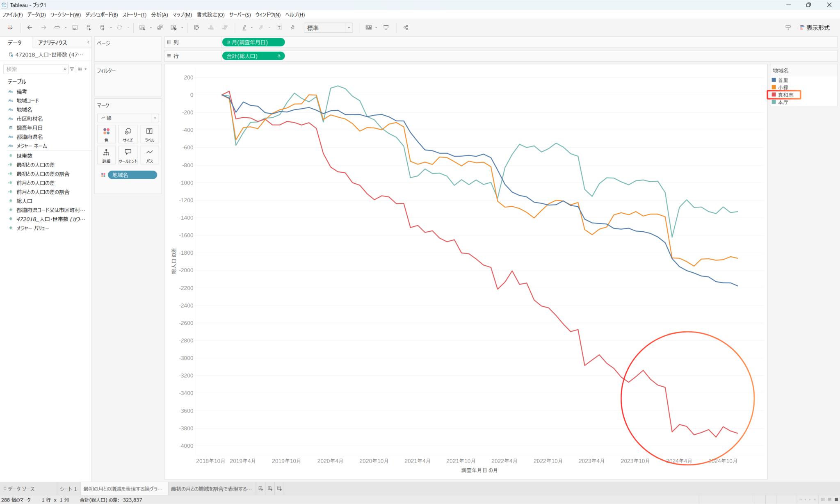Open the Label (ラベル) marks card button
This screenshot has width=840, height=504.
149,134
